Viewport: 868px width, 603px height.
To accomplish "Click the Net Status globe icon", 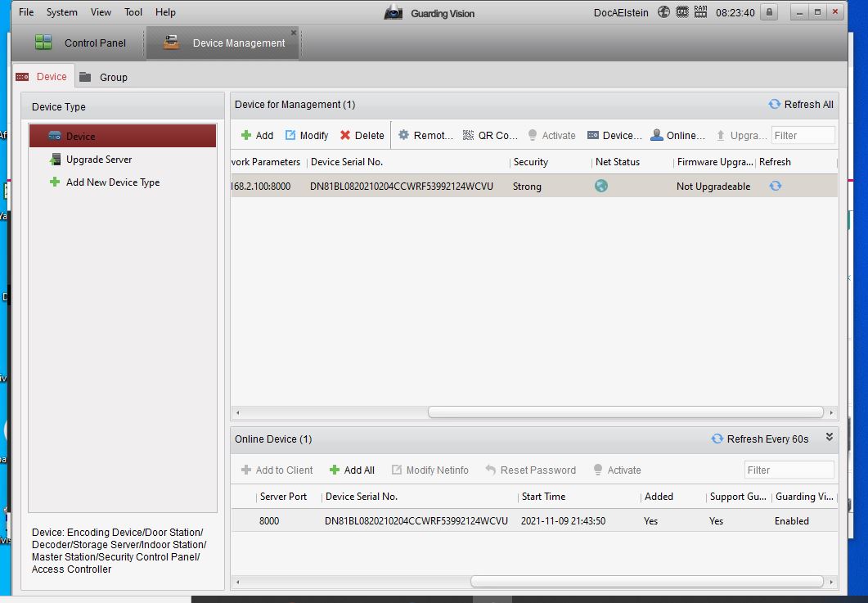I will click(601, 186).
